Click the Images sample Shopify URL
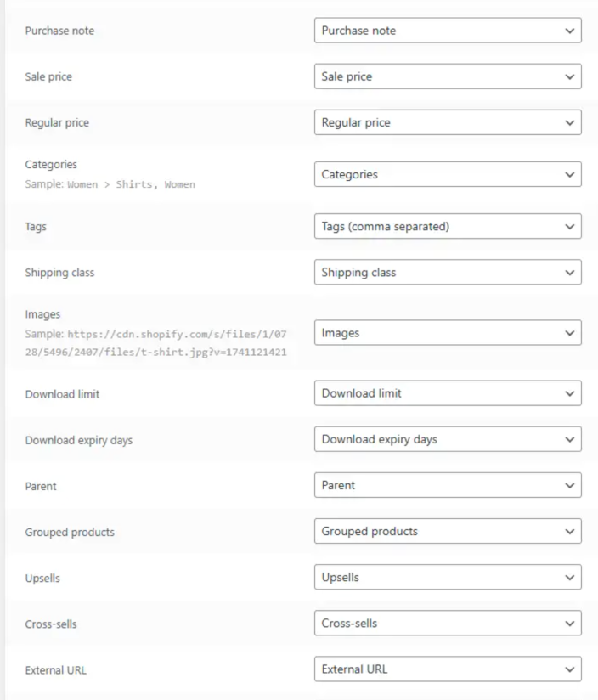 (156, 343)
